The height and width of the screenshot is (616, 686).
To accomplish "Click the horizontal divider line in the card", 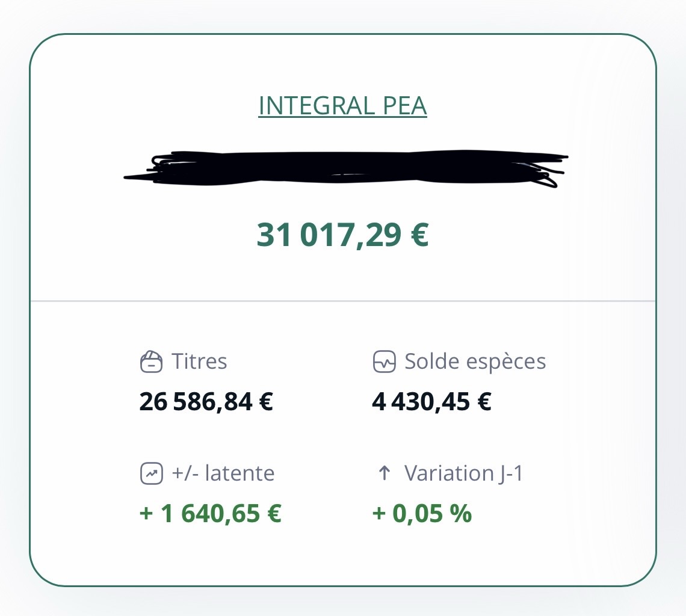I will (x=342, y=300).
